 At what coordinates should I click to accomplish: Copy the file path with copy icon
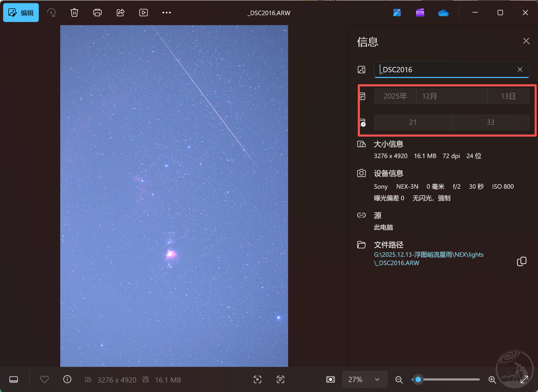pos(521,261)
